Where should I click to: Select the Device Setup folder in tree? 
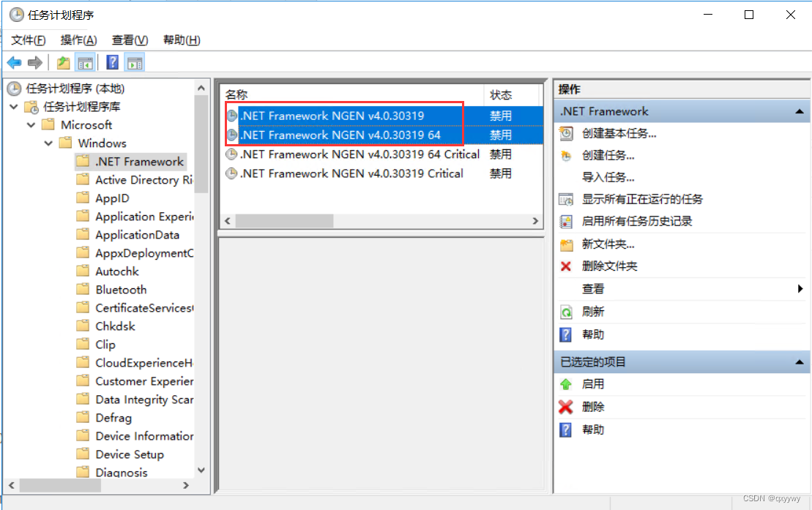pyautogui.click(x=130, y=454)
